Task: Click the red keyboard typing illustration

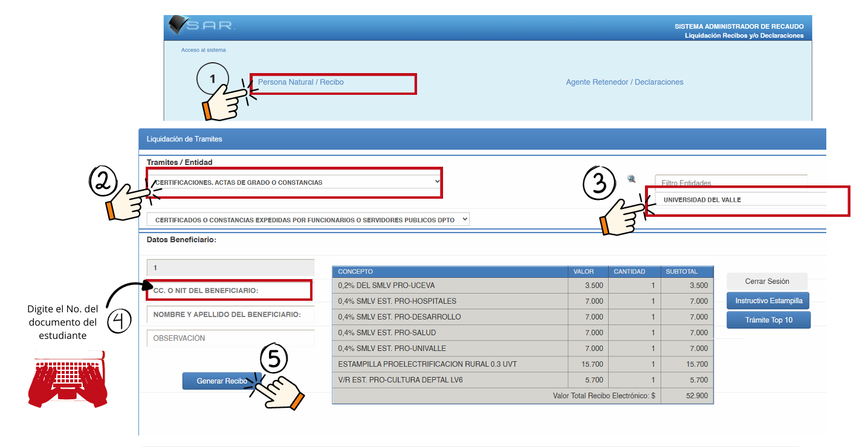Action: pos(68,378)
